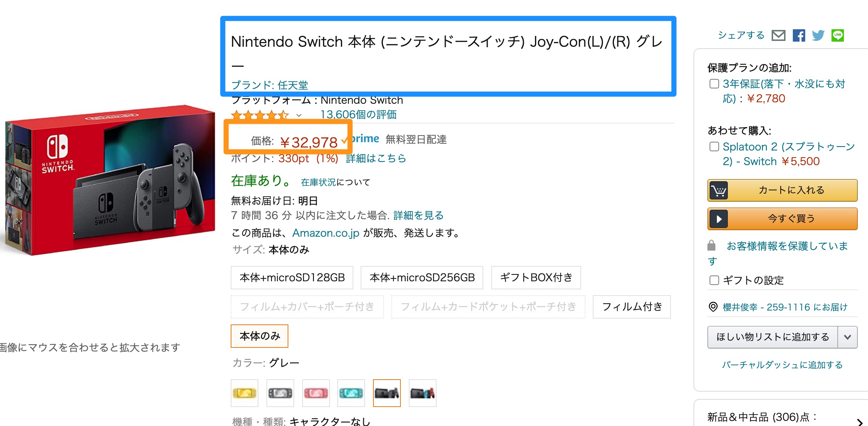
Task: Click the location pin delivery icon
Action: click(x=713, y=307)
